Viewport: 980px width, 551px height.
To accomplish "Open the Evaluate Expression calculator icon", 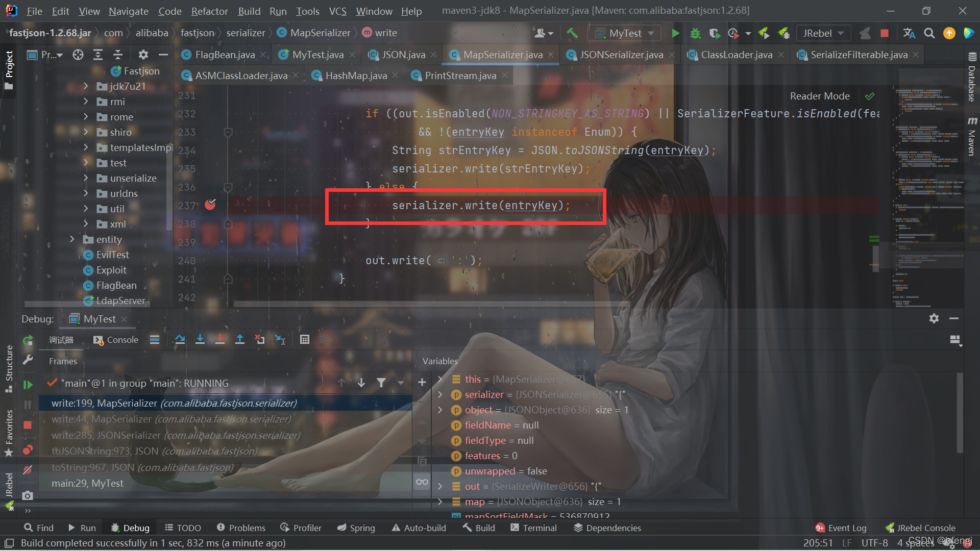I will [305, 340].
